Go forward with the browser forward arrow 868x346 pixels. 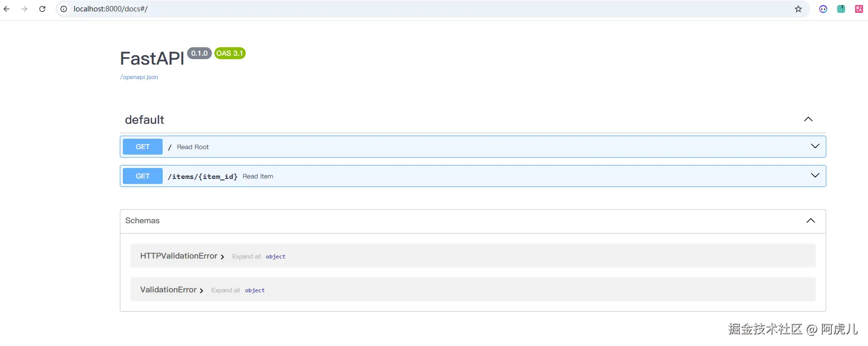point(24,9)
